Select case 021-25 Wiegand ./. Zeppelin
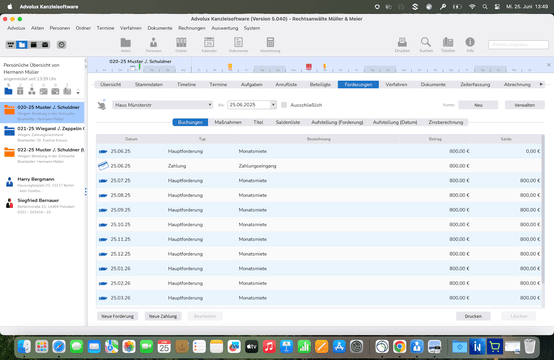This screenshot has height=360, width=554. click(x=42, y=134)
